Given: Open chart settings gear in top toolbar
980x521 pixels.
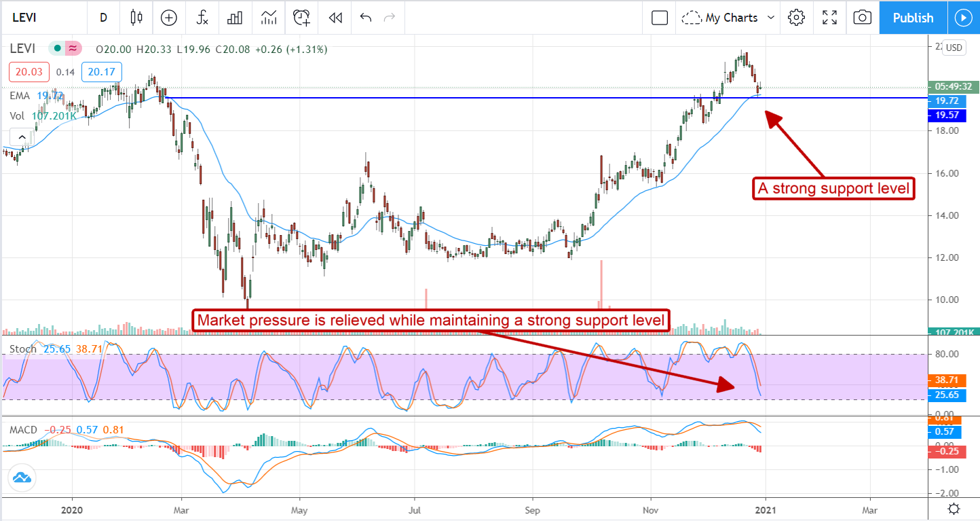Looking at the screenshot, I should [x=796, y=18].
